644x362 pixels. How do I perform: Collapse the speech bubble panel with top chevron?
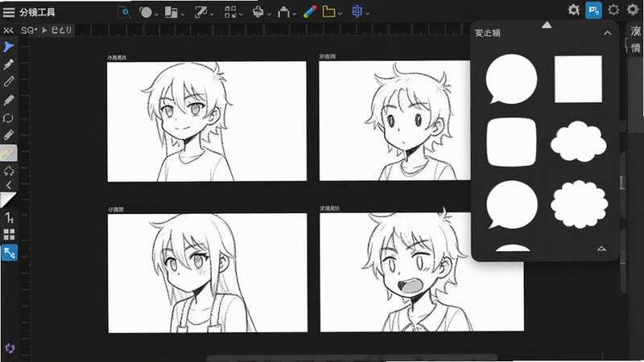[608, 33]
